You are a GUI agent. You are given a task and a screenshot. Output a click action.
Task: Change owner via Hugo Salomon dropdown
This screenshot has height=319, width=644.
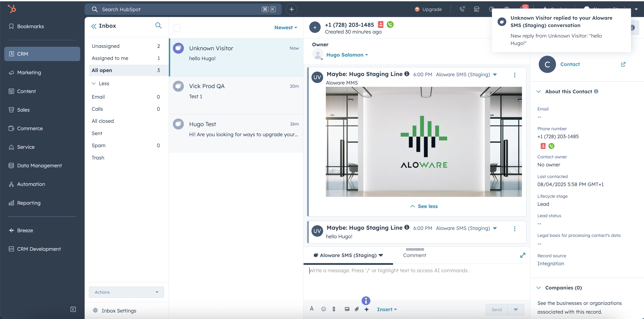347,55
